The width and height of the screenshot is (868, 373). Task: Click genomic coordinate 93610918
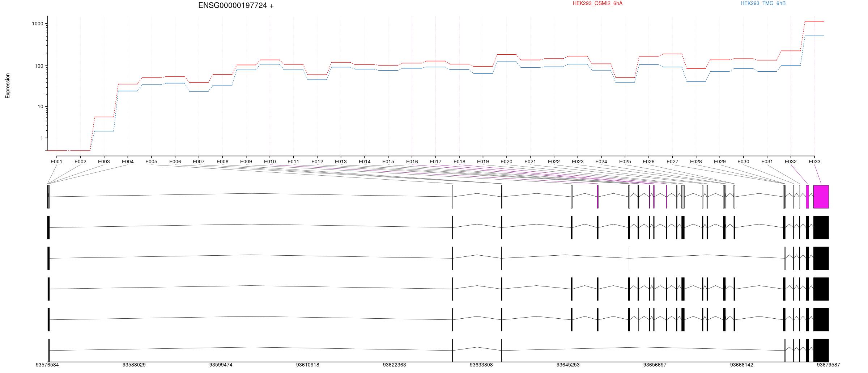[x=308, y=365]
